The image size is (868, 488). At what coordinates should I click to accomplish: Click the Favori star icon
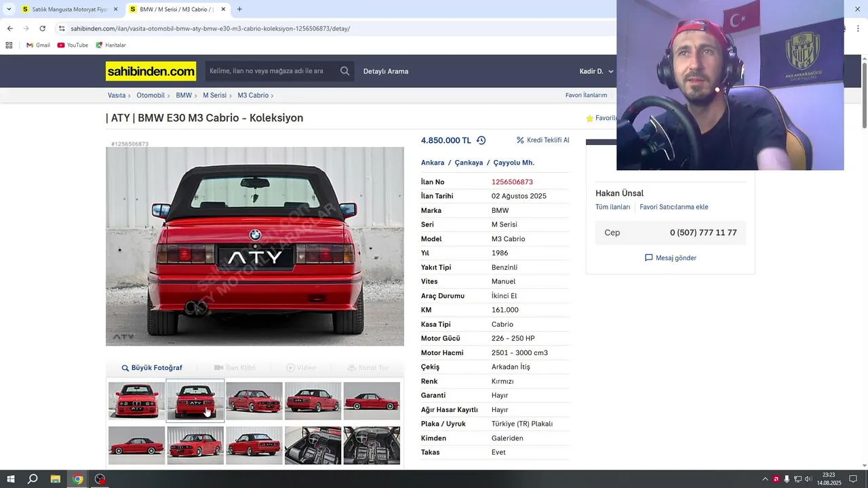(590, 118)
